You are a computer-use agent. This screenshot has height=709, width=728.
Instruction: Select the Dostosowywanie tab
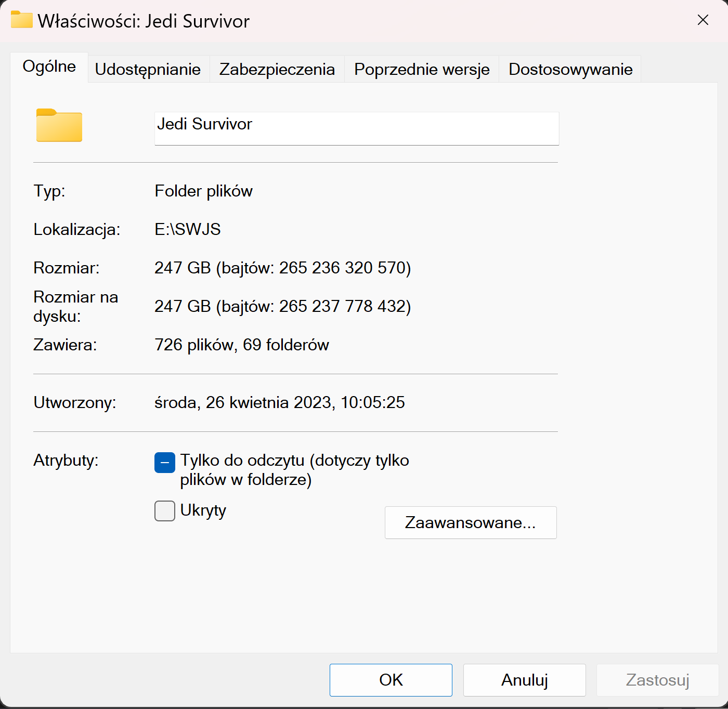click(x=570, y=69)
